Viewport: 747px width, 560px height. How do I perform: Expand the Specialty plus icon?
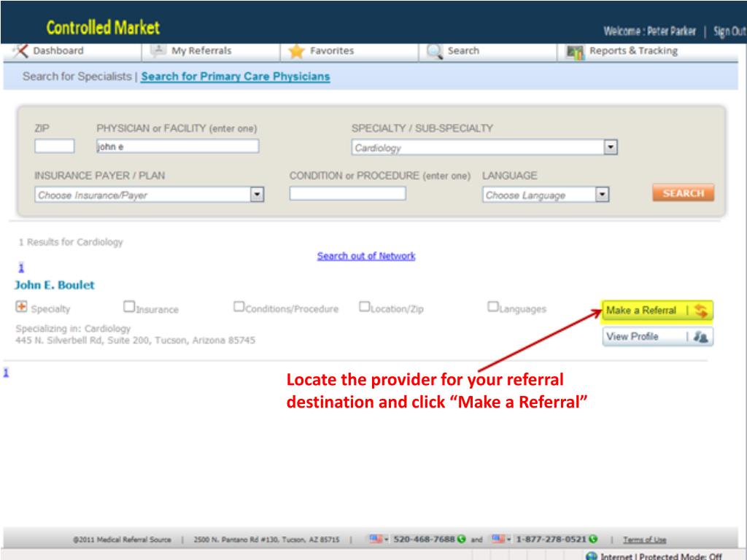(21, 307)
